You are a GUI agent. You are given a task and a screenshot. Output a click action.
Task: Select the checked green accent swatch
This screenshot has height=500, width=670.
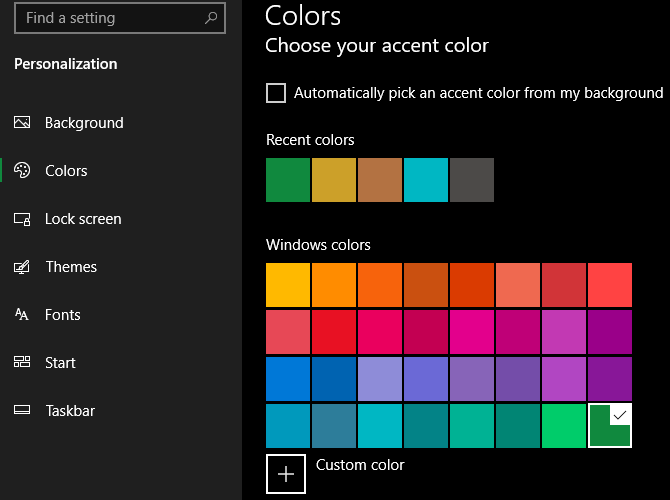[x=609, y=425]
